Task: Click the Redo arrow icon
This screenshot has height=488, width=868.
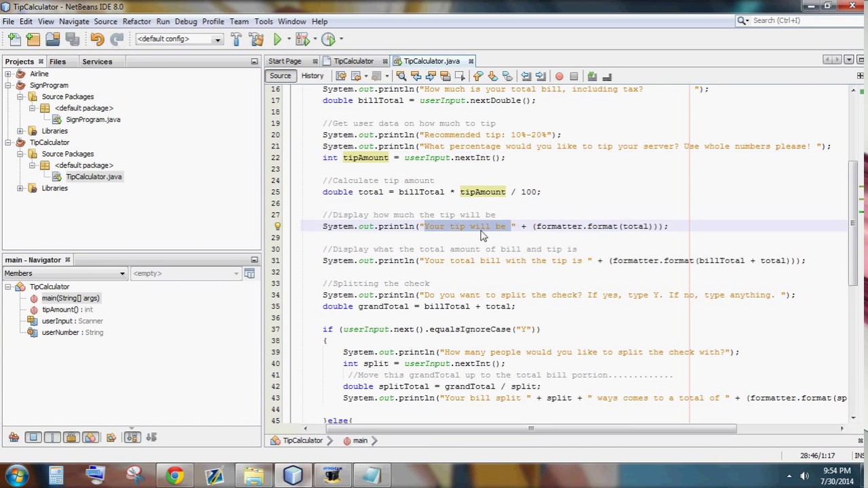Action: pos(117,39)
